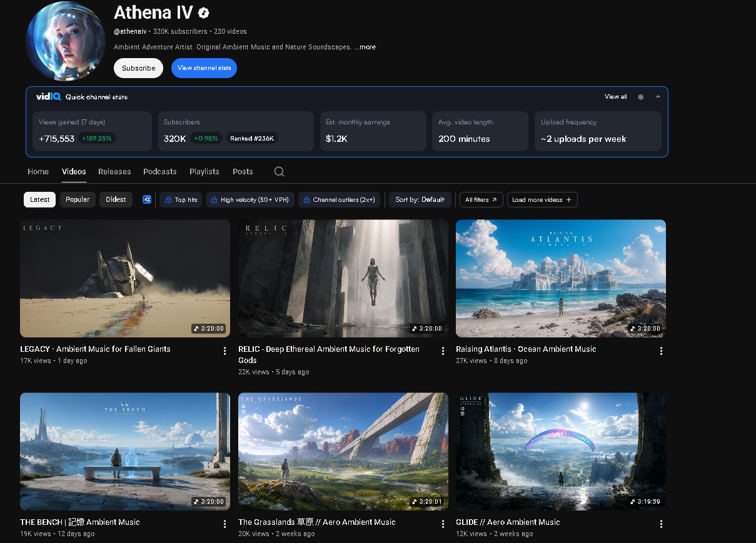Click View all in vidIQ panel
Screen dimensions: 756x543
click(x=615, y=97)
